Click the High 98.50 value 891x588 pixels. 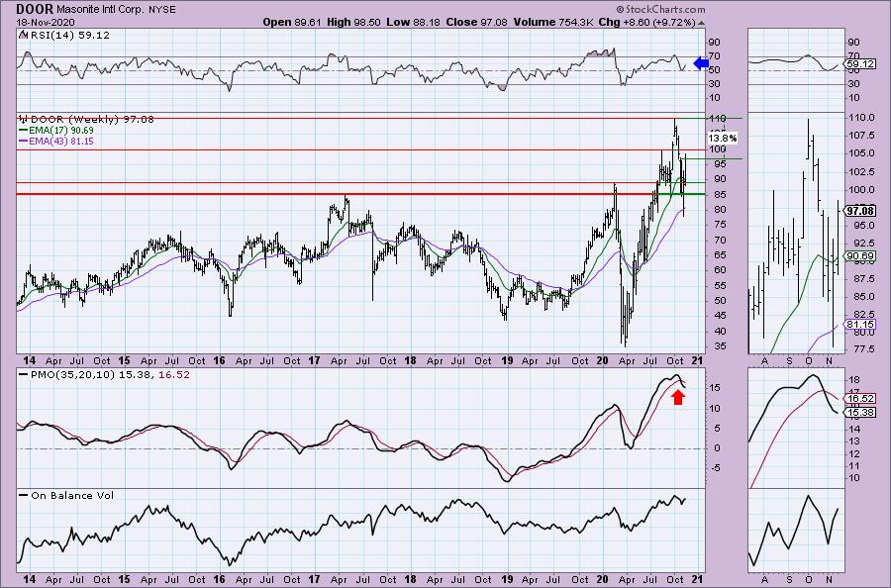click(353, 22)
